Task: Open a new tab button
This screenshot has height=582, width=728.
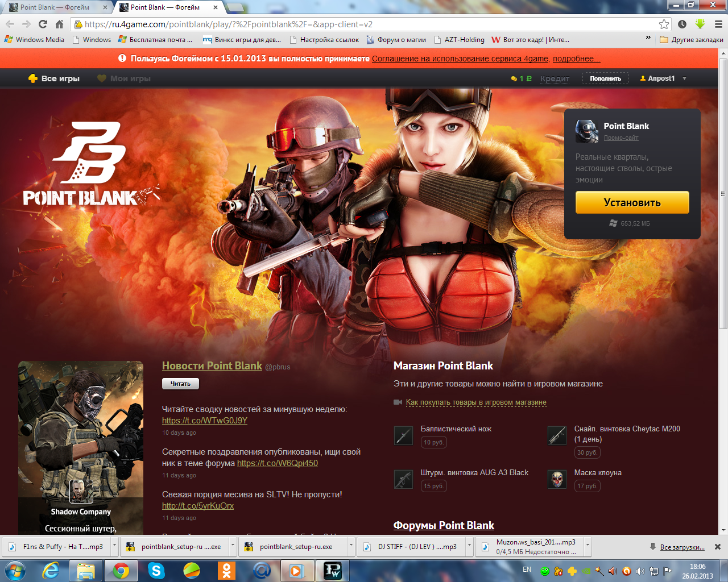Action: [235, 7]
